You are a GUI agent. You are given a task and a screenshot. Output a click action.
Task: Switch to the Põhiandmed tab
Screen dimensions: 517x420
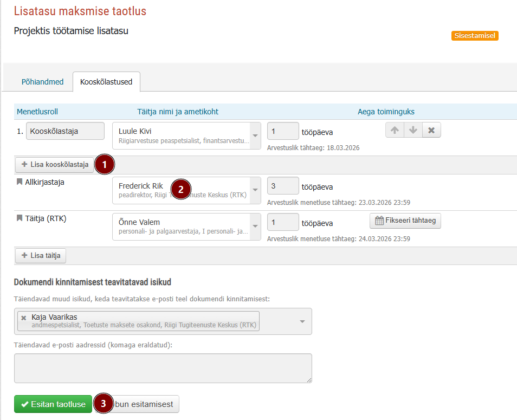[42, 82]
